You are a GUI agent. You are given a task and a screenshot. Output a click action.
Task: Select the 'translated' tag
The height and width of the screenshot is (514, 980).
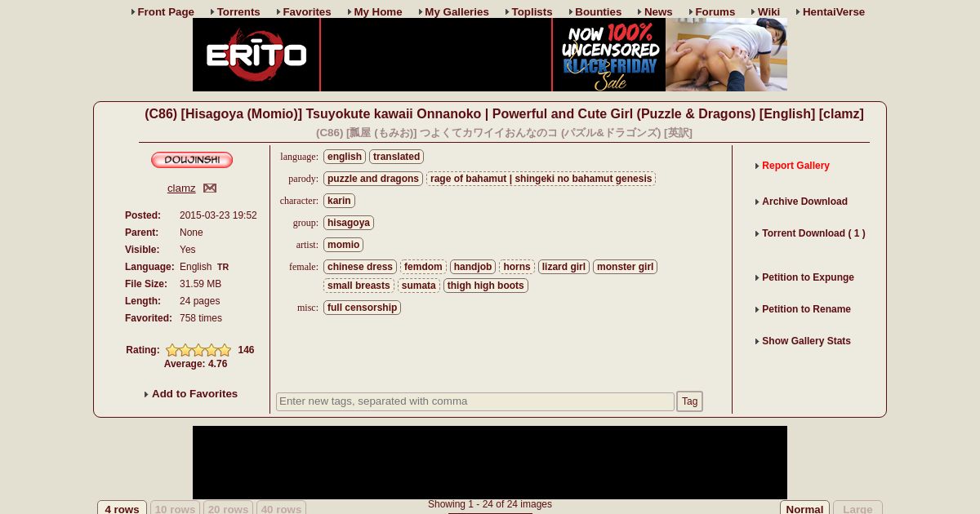pos(396,157)
